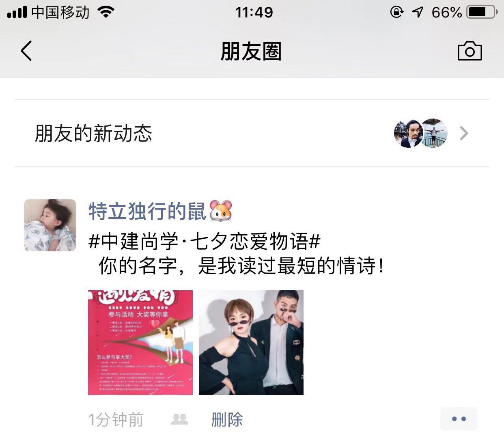The height and width of the screenshot is (432, 504).
Task: Tap the visibility group people icon
Action: click(x=180, y=419)
